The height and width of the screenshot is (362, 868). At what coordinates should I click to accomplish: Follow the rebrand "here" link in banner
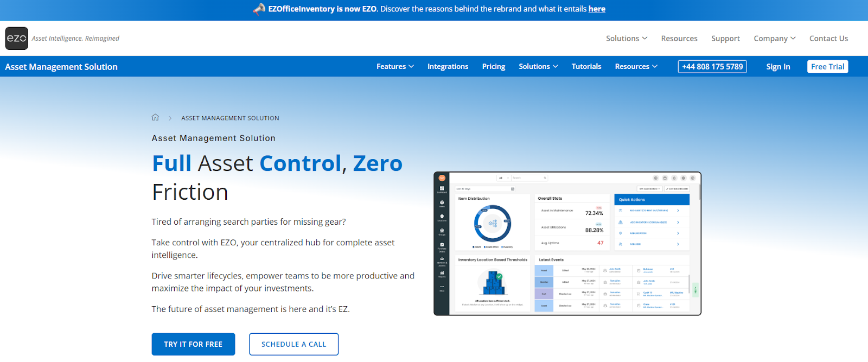click(597, 9)
